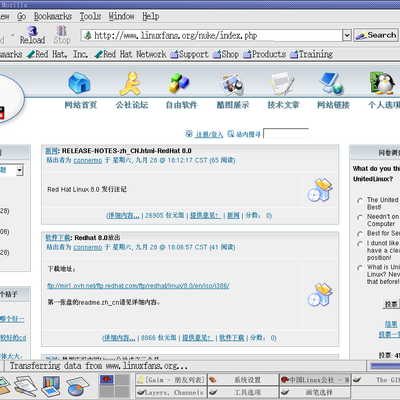Click the Stop toolbar button

[62, 35]
